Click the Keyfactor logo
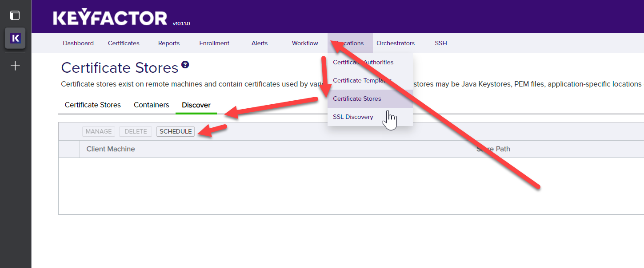This screenshot has width=644, height=268. click(x=110, y=18)
